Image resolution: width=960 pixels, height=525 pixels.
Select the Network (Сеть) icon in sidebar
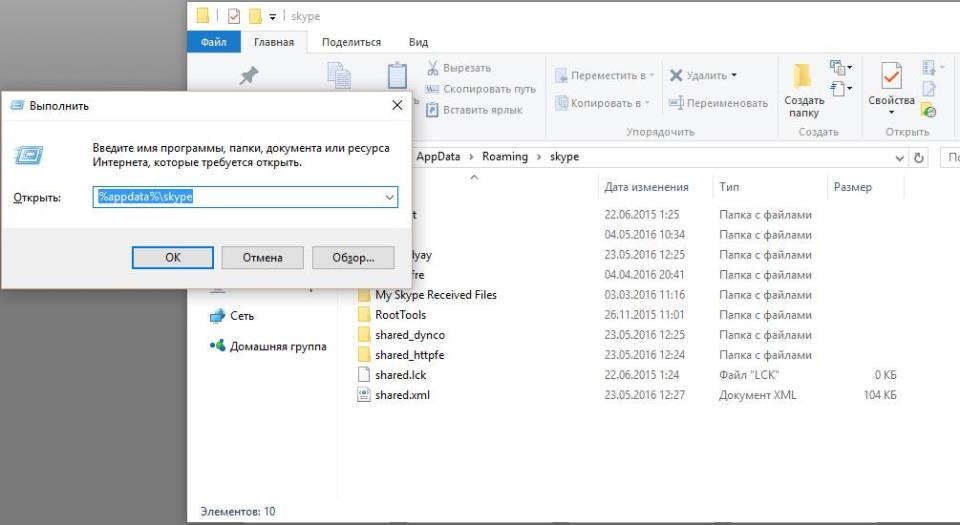pyautogui.click(x=217, y=316)
